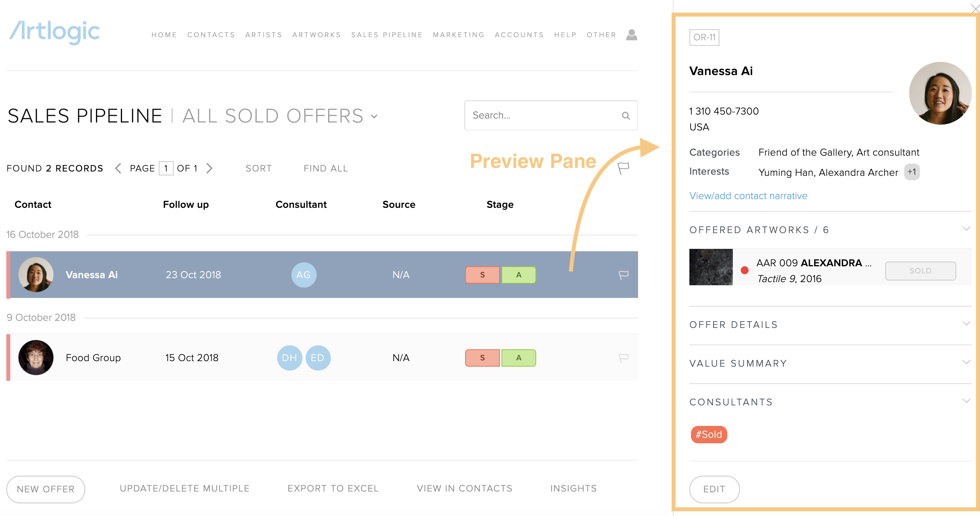Open the Artworks menu

[x=317, y=35]
